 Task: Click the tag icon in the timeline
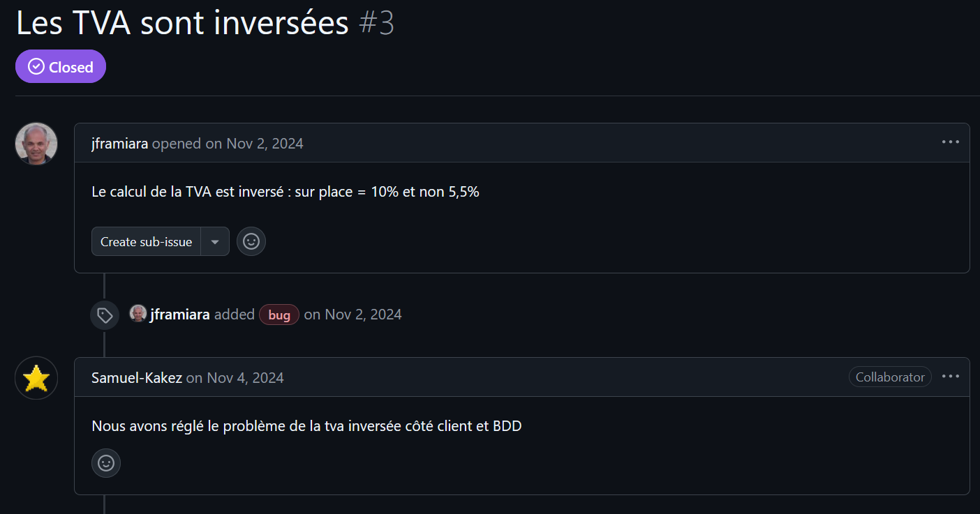click(x=105, y=315)
